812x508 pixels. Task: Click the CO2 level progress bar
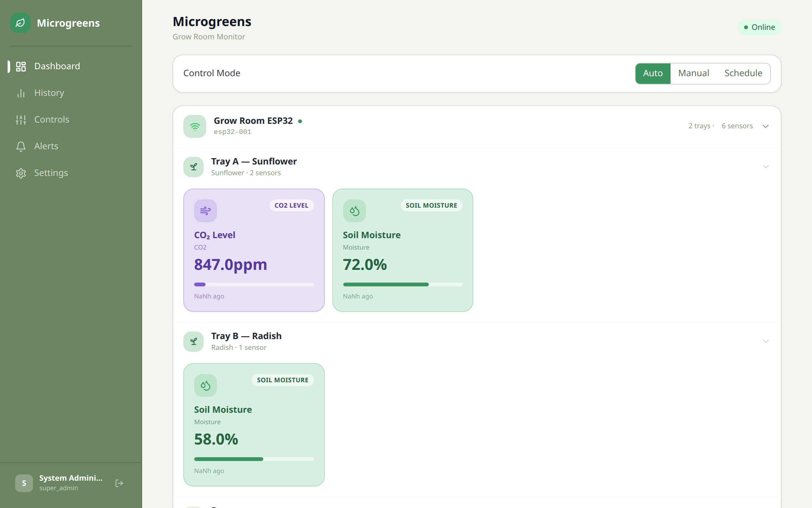pyautogui.click(x=254, y=284)
